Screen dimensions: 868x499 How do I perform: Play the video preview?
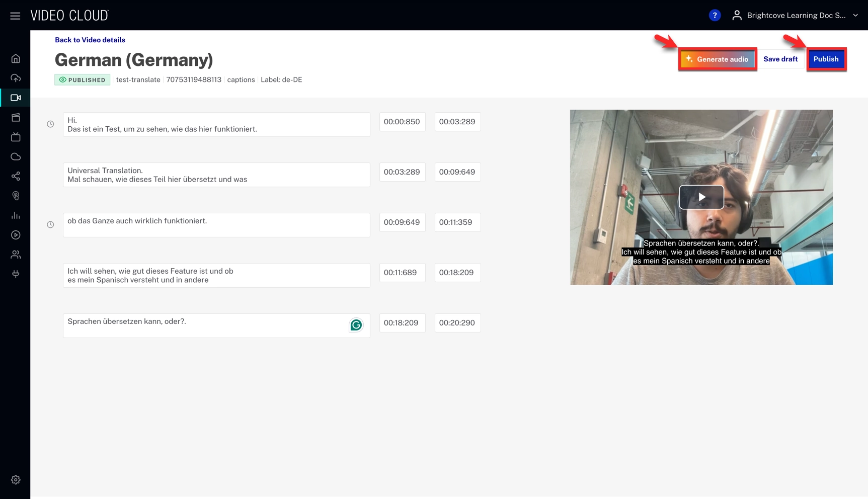[x=701, y=197]
